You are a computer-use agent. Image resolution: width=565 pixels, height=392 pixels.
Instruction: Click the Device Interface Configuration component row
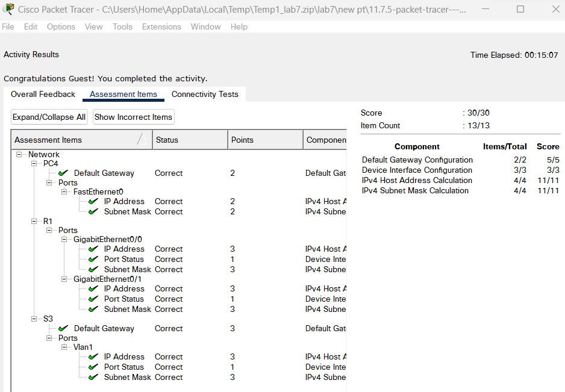(x=461, y=170)
